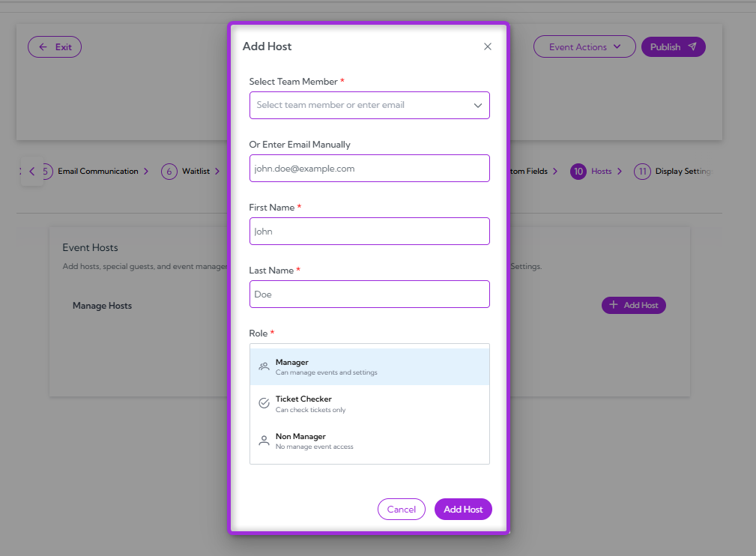
Task: Click the back arrow icon inside Exit button
Action: 44,46
